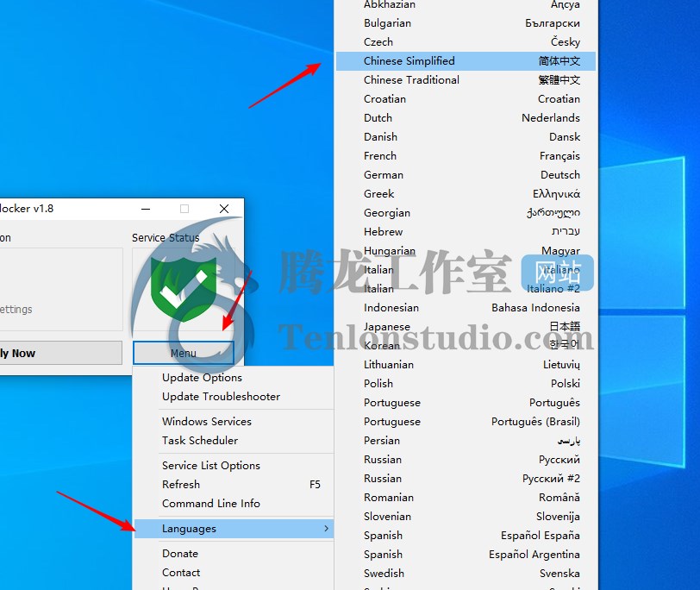Click the Donate menu entry

coord(234,554)
